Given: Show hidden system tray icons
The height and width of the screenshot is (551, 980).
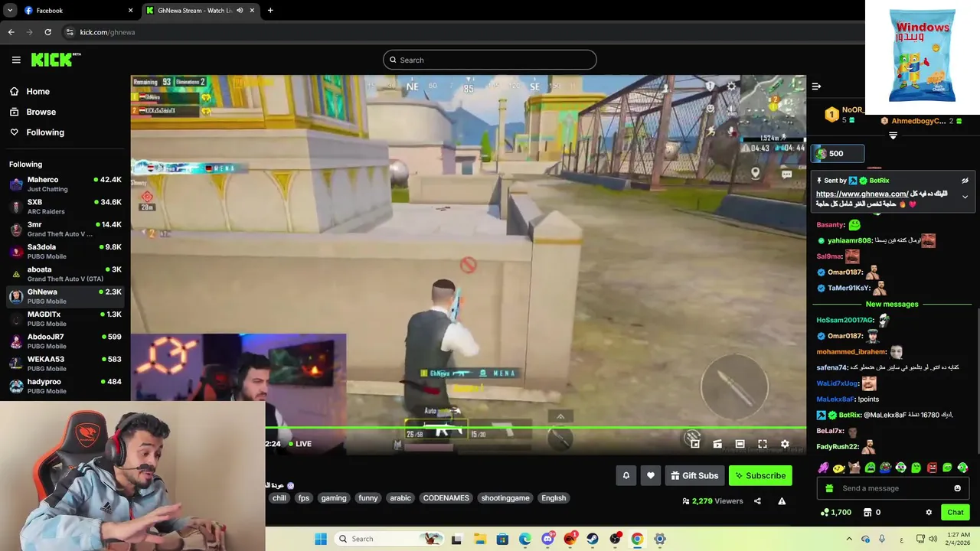Looking at the screenshot, I should (x=848, y=539).
